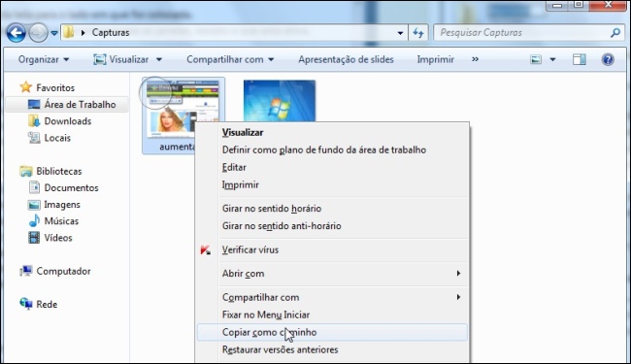Click the Músicas note icon
The height and width of the screenshot is (364, 631).
(x=34, y=220)
